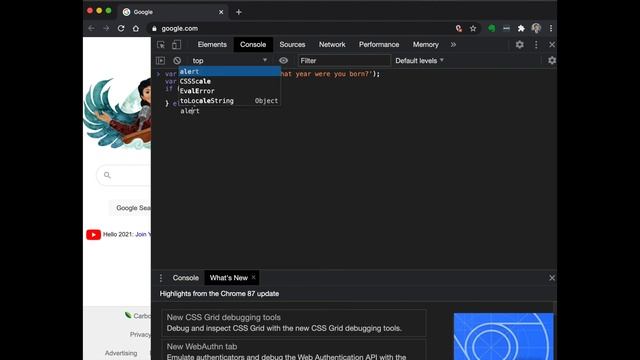Screen dimensions: 640x360
Task: Open DevTools customize three-dot menu
Action: (536, 44)
